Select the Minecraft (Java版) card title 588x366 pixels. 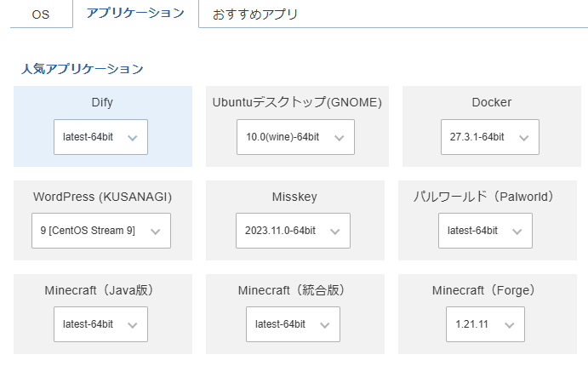point(102,290)
